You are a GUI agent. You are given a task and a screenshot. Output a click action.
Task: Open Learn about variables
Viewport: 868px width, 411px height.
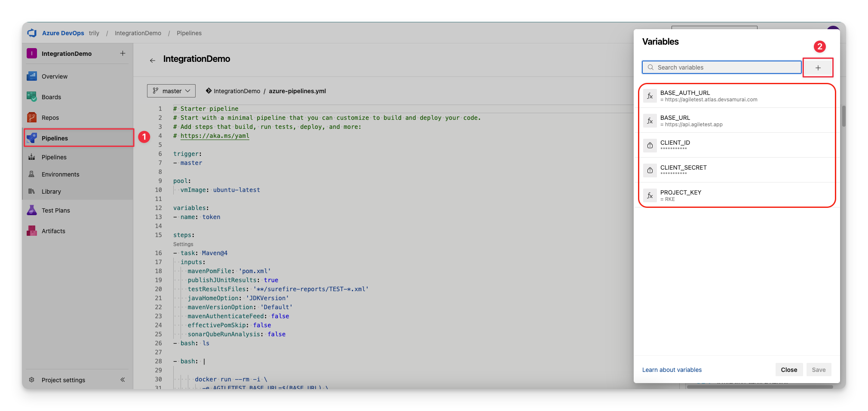click(x=672, y=369)
